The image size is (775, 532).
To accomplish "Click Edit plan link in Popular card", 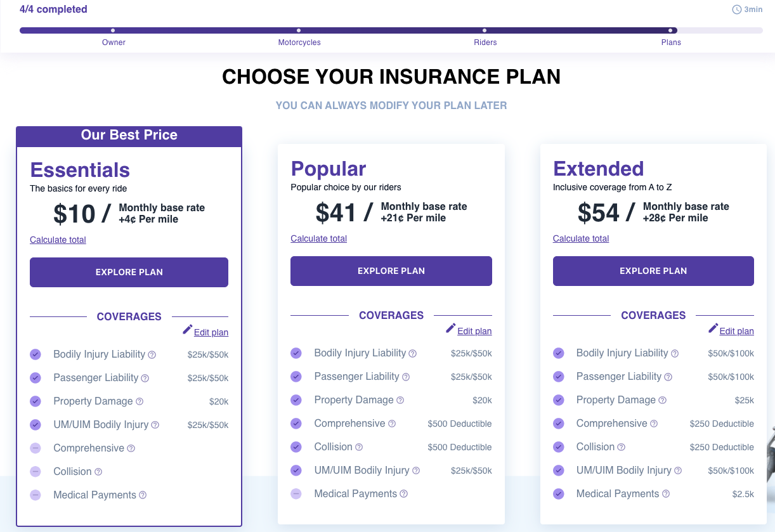I will [474, 331].
